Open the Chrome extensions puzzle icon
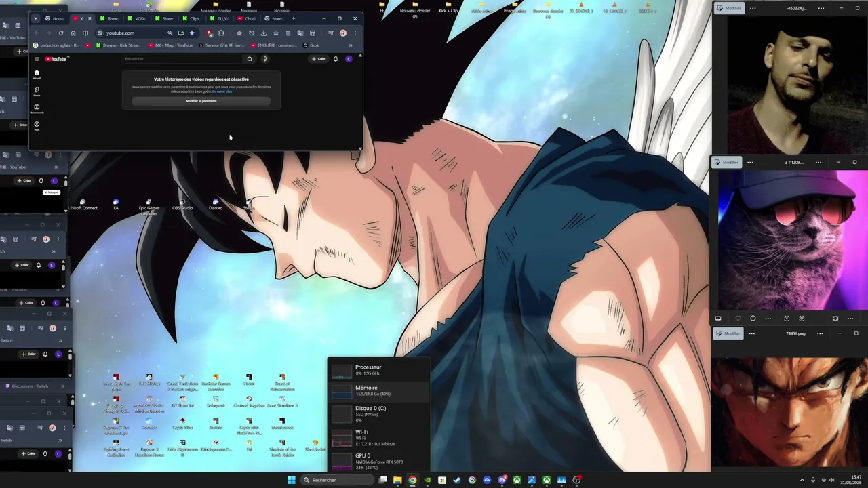 pos(220,33)
